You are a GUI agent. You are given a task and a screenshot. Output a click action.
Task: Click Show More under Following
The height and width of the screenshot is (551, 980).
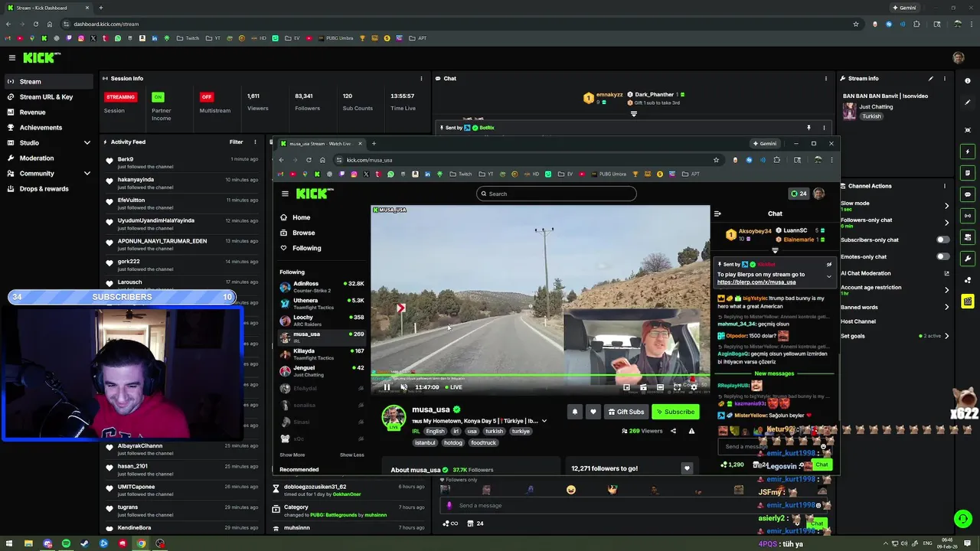[292, 455]
